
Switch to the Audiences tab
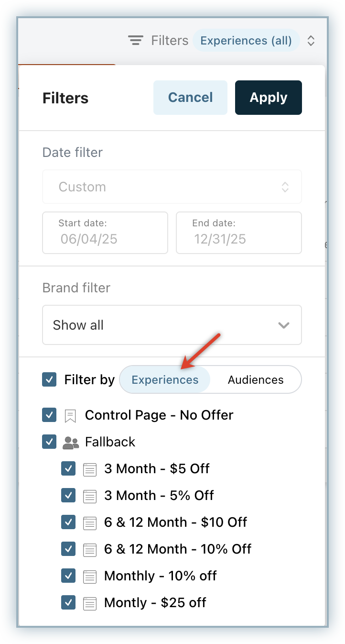256,380
